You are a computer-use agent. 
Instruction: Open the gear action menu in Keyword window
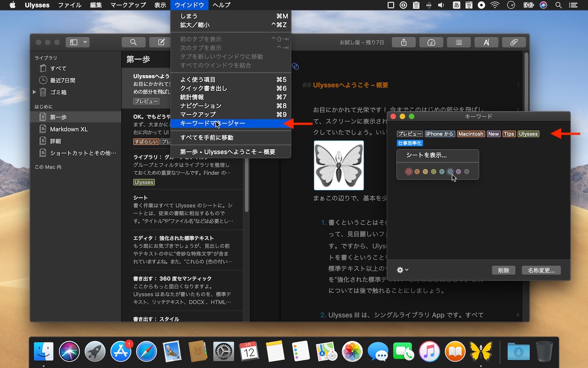click(x=402, y=270)
